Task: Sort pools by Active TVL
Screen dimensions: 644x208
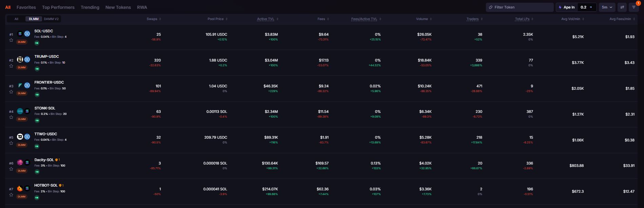Action: [268, 19]
